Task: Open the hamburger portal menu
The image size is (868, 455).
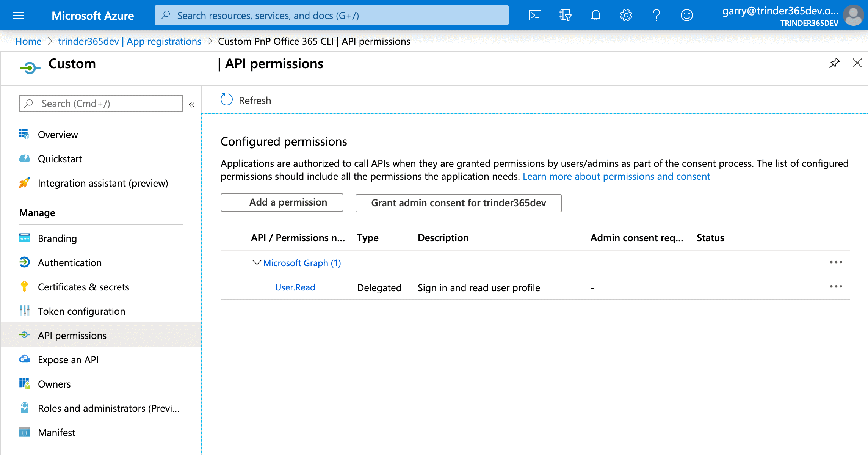Action: pyautogui.click(x=18, y=15)
